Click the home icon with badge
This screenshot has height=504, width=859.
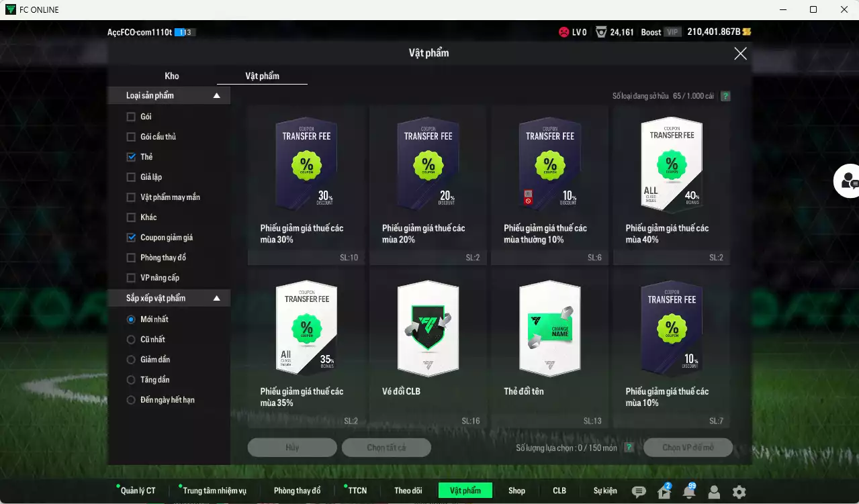click(x=664, y=492)
